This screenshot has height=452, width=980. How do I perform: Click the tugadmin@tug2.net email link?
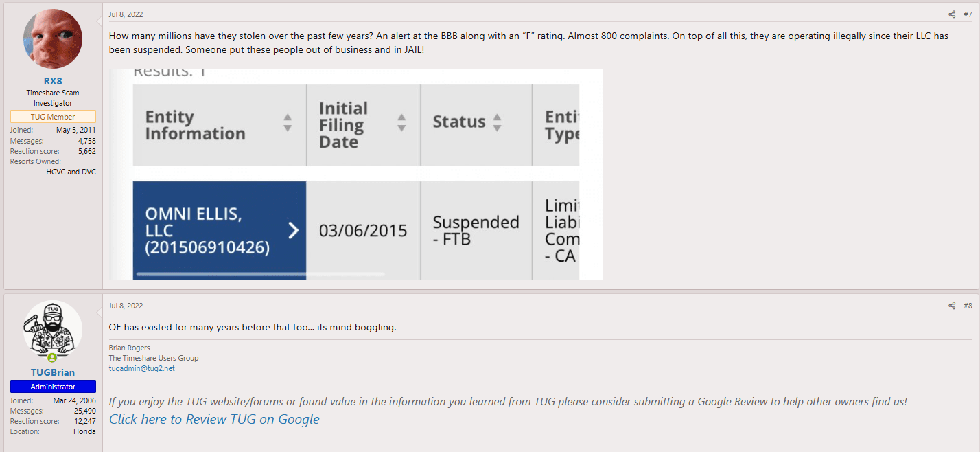pyautogui.click(x=141, y=368)
